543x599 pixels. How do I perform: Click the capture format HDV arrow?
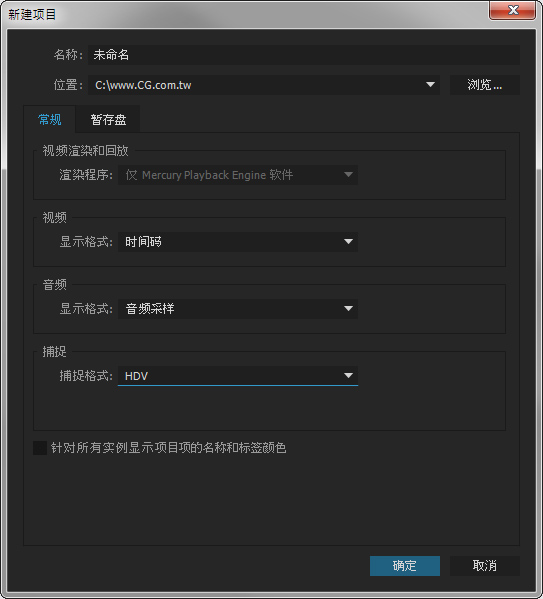348,376
